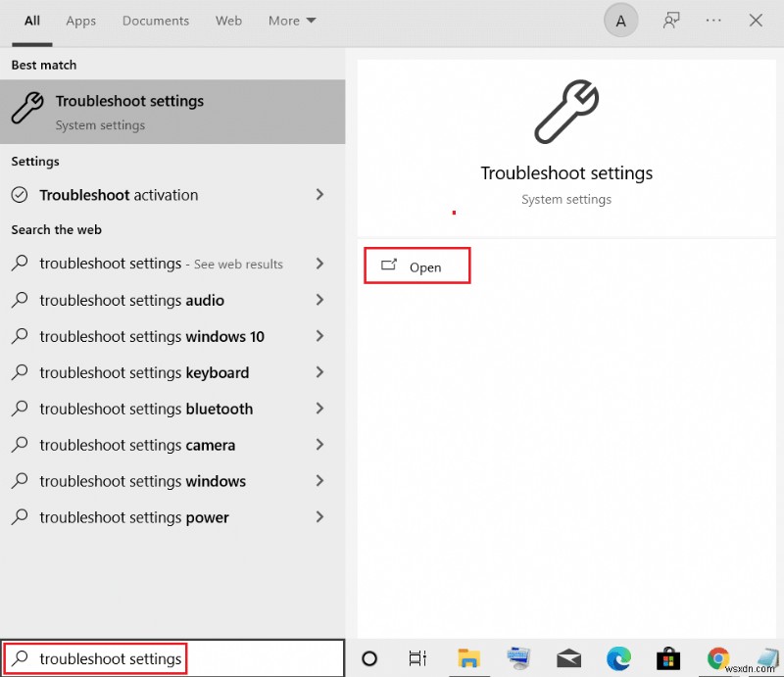Launch Microsoft Edge from the taskbar
This screenshot has width=784, height=677.
[618, 658]
